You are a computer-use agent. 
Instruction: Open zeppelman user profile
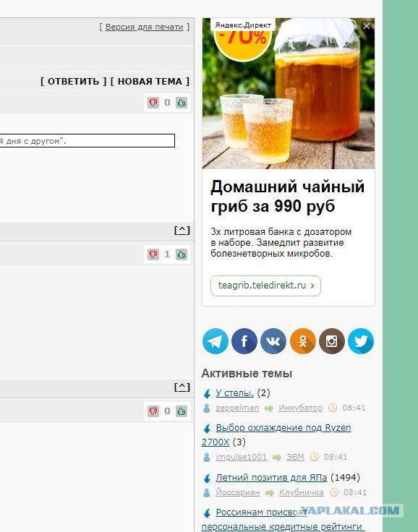237,408
